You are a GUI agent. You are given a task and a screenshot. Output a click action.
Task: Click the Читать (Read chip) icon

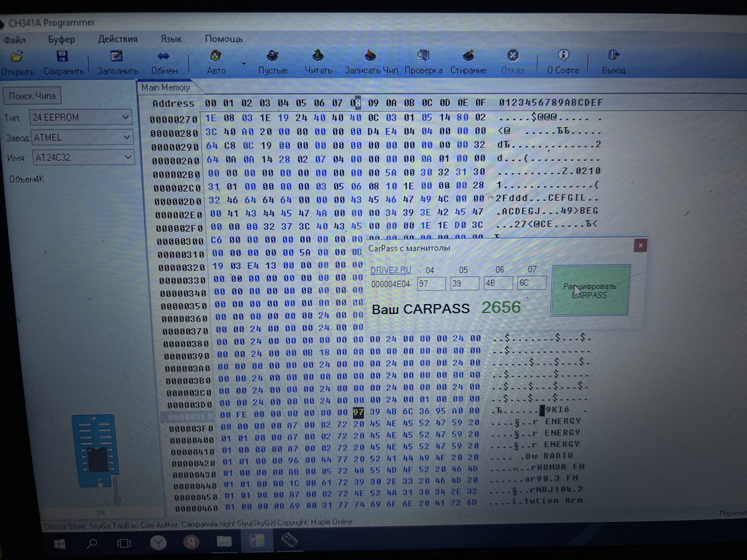[318, 56]
